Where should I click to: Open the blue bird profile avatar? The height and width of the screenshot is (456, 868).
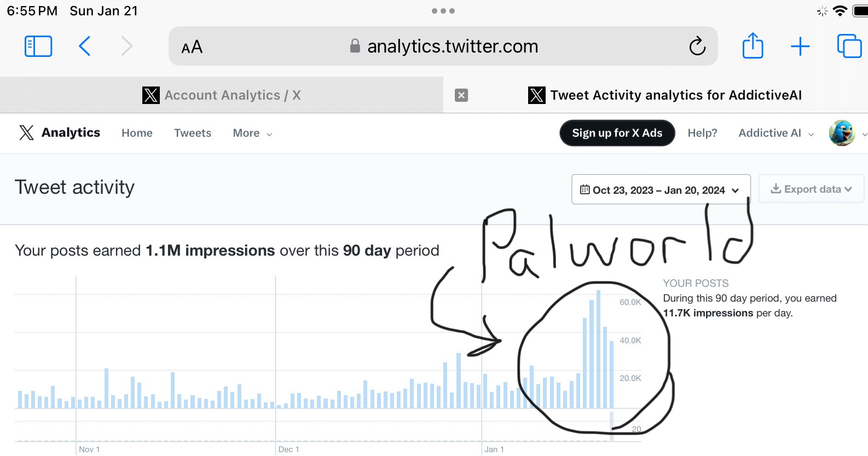[x=842, y=133]
